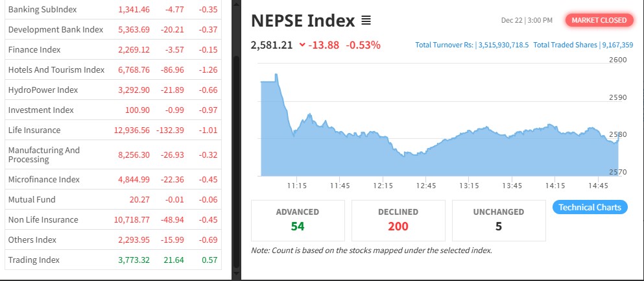Click the DECLINED 200 count box
Viewport: 644px width, 281px height.
(398, 220)
